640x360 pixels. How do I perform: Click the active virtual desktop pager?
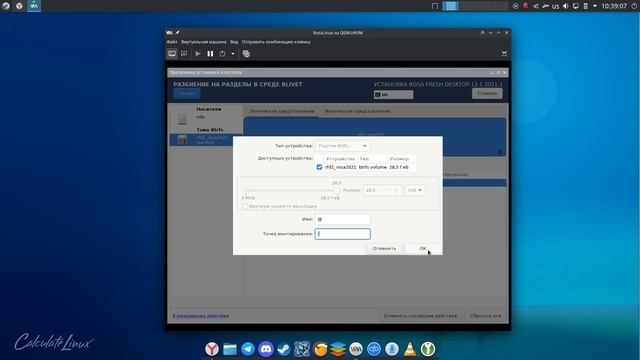(x=451, y=6)
